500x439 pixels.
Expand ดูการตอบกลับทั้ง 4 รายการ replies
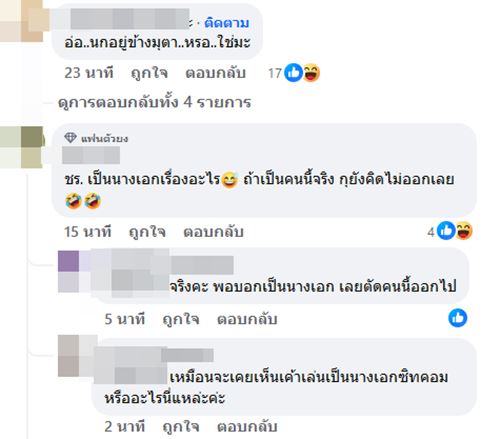pos(154,102)
